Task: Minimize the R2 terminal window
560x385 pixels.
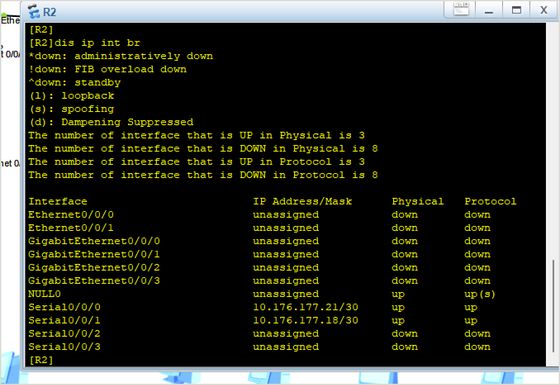Action: pyautogui.click(x=489, y=10)
